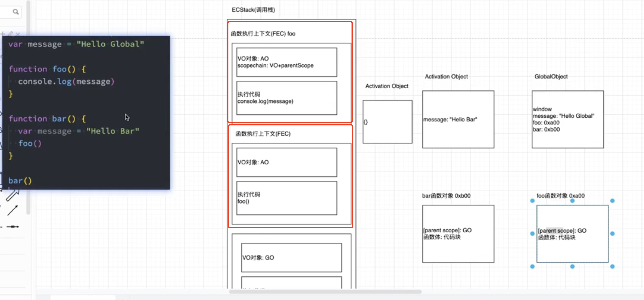Select the connector with label arrow shape
Screen dimensions: 644x300
click(12, 227)
